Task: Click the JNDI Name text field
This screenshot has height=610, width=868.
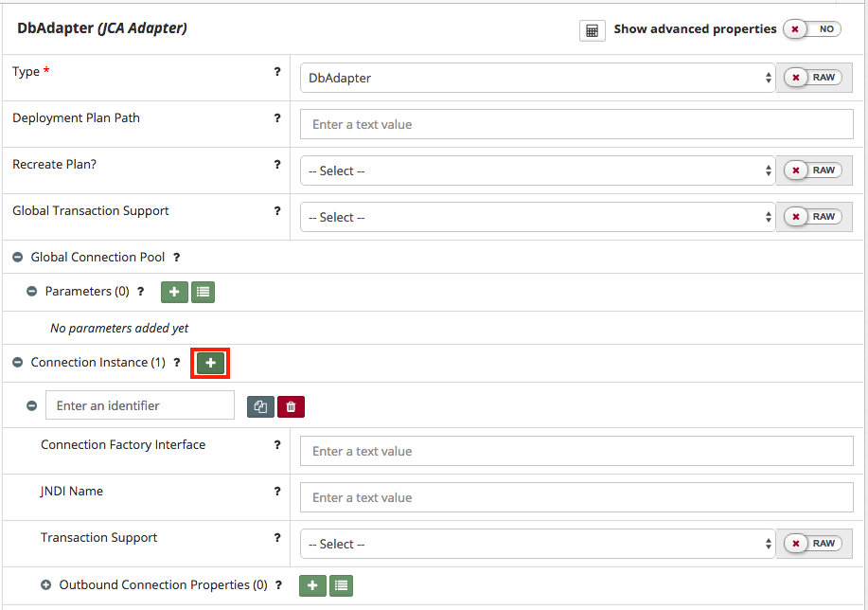Action: pos(576,497)
